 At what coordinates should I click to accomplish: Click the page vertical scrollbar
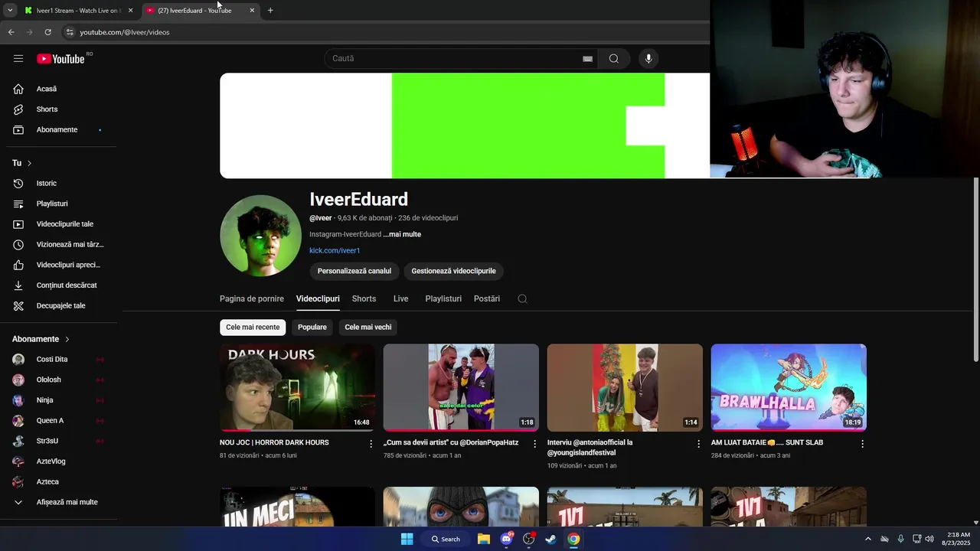click(x=975, y=270)
